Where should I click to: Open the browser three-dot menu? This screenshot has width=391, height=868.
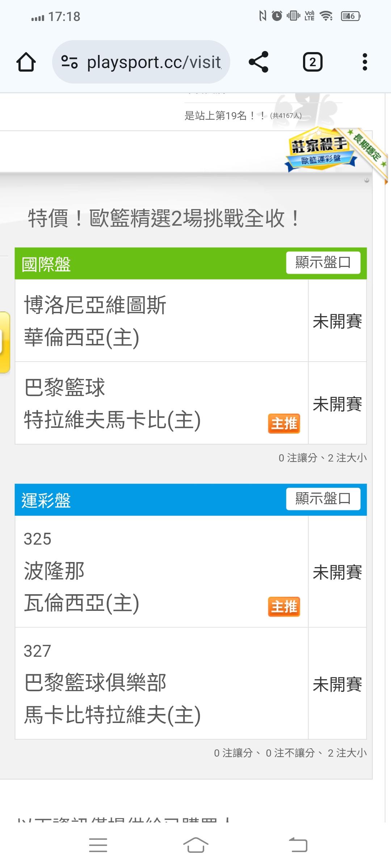(365, 62)
